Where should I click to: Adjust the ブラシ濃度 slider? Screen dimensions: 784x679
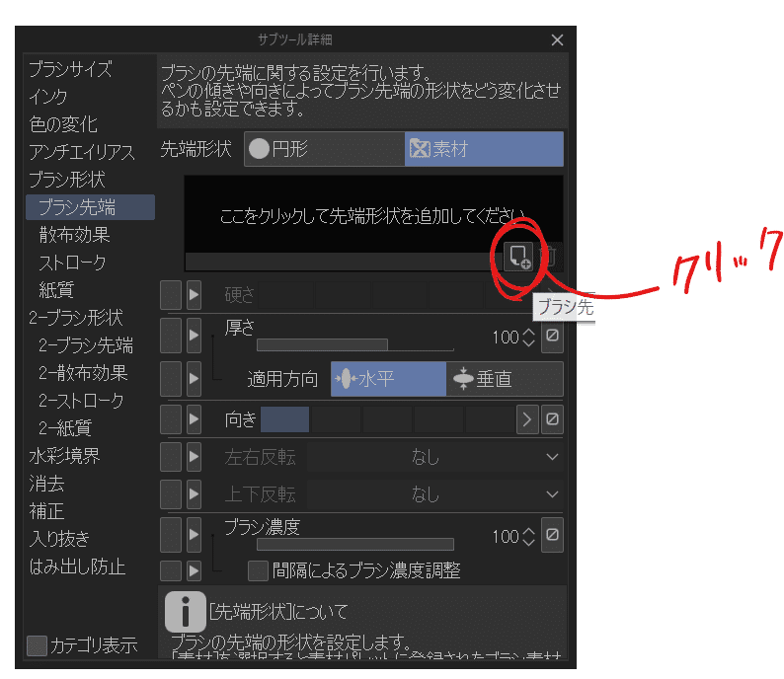tap(355, 544)
